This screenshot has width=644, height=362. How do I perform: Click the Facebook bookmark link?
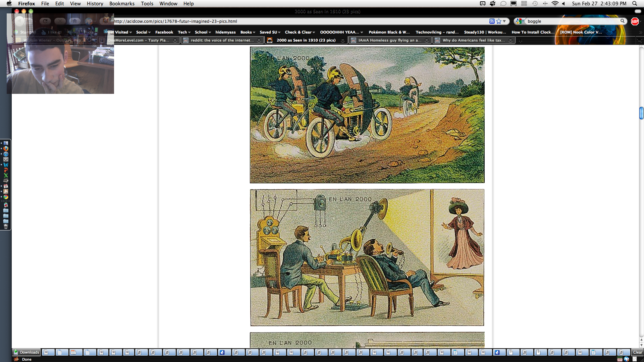pyautogui.click(x=164, y=32)
